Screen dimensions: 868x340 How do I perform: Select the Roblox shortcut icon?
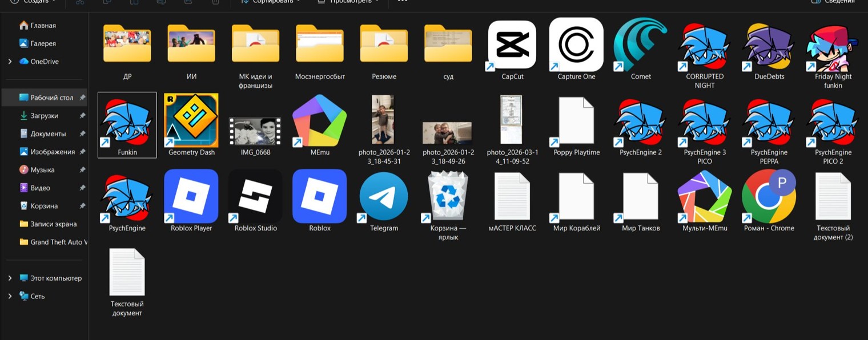[x=320, y=201]
